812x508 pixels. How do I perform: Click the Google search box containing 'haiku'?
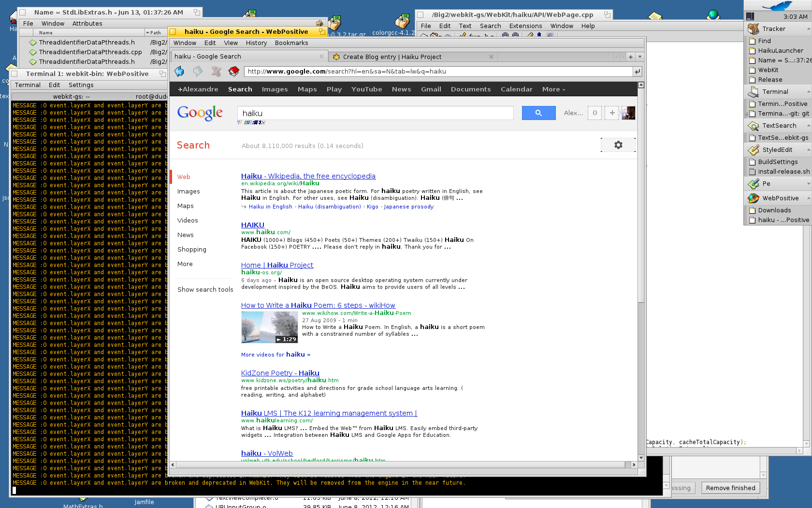click(376, 113)
